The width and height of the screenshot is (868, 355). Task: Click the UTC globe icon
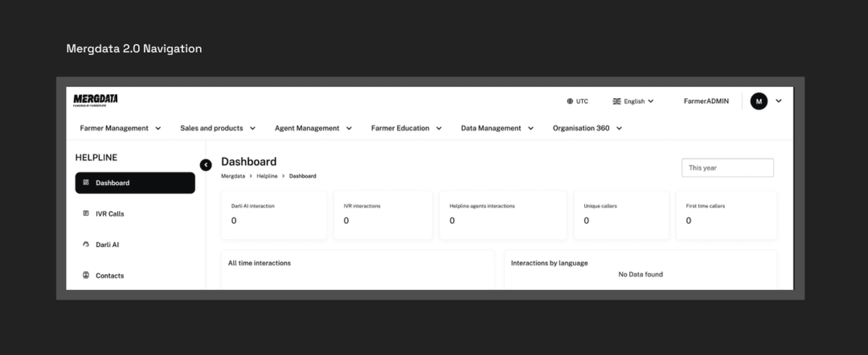click(x=570, y=101)
